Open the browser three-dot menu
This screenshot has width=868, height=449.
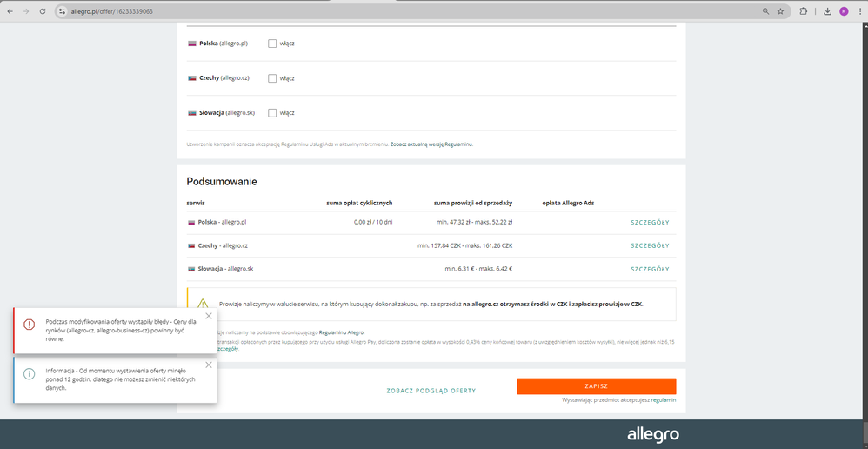pos(859,11)
